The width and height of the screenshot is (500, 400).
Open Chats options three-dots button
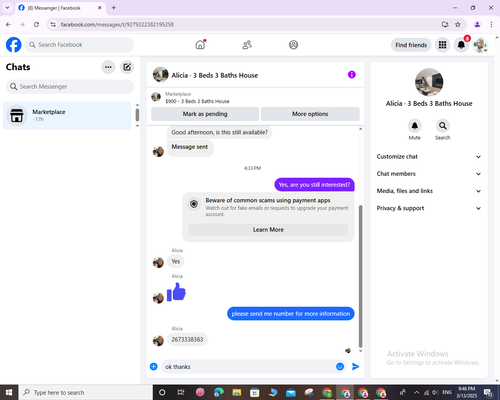point(108,67)
